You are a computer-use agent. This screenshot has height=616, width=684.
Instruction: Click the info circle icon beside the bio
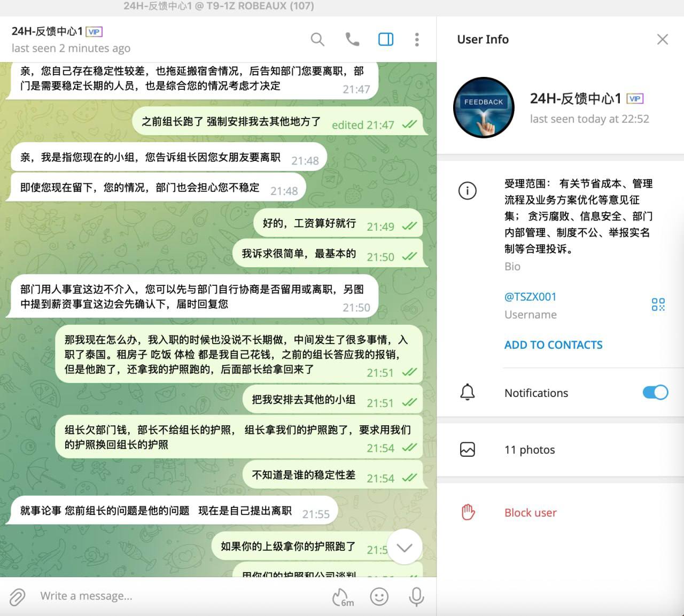[468, 191]
